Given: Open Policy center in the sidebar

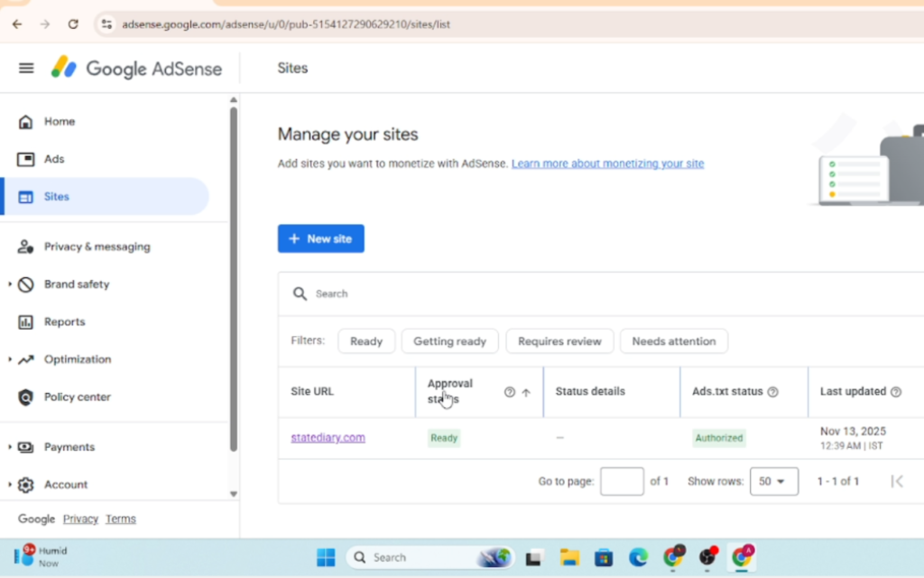Looking at the screenshot, I should click(x=77, y=397).
